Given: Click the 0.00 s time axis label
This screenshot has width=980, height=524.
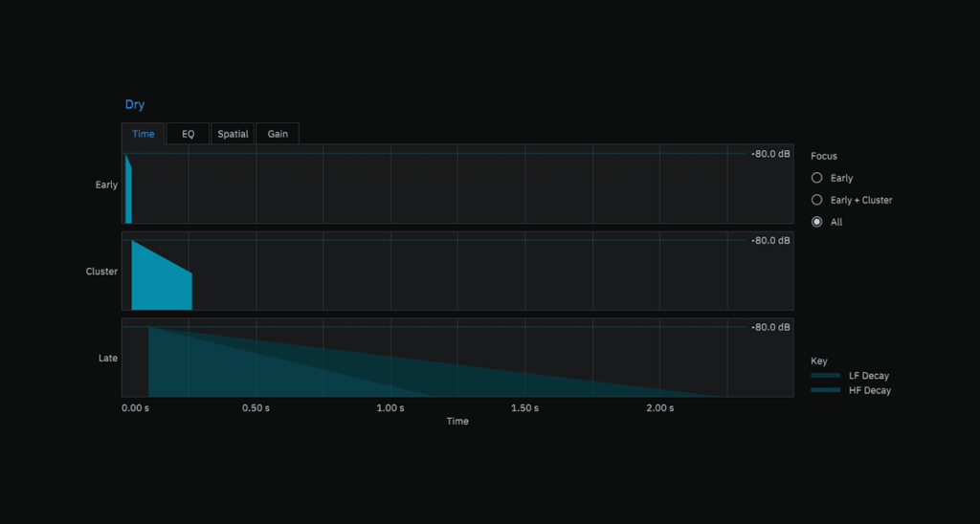Looking at the screenshot, I should pos(136,408).
